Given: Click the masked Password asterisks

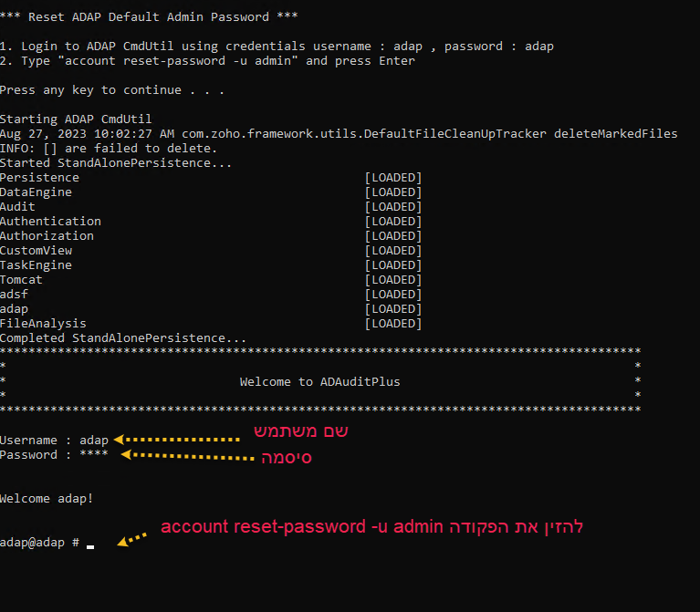Looking at the screenshot, I should [x=94, y=455].
